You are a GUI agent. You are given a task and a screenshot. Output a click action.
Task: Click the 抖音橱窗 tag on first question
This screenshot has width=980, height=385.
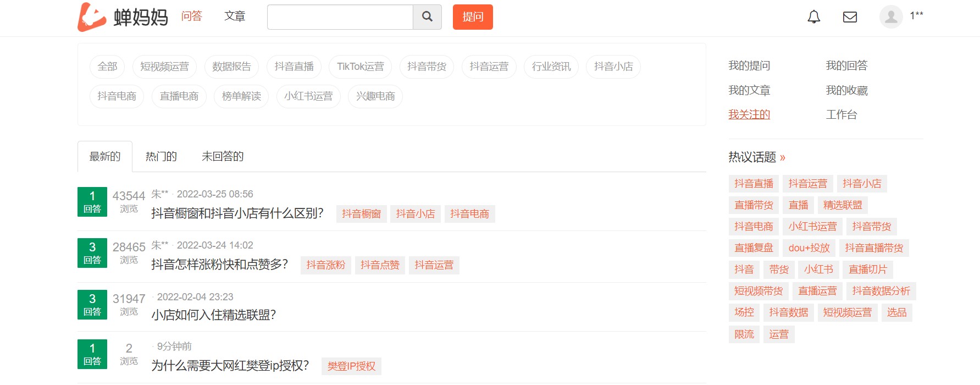(x=361, y=214)
